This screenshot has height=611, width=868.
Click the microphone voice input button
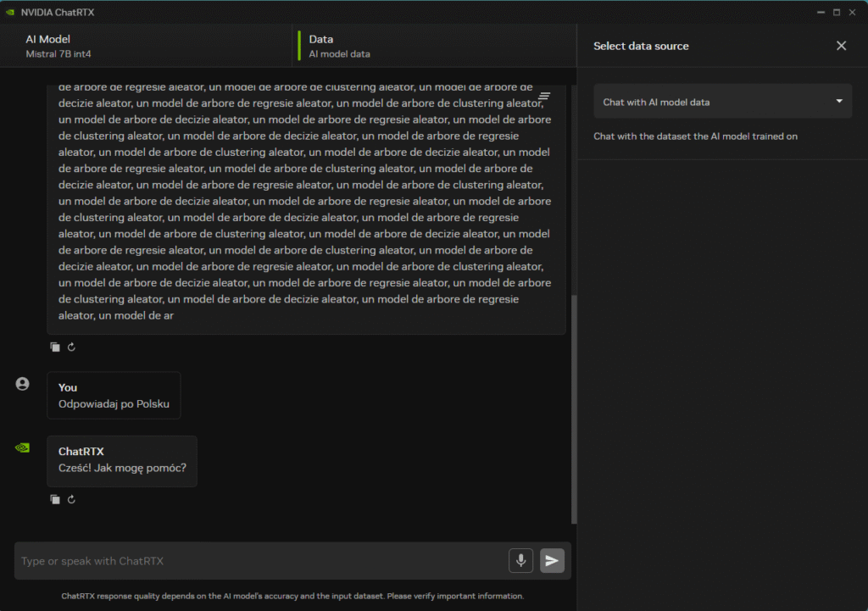521,560
